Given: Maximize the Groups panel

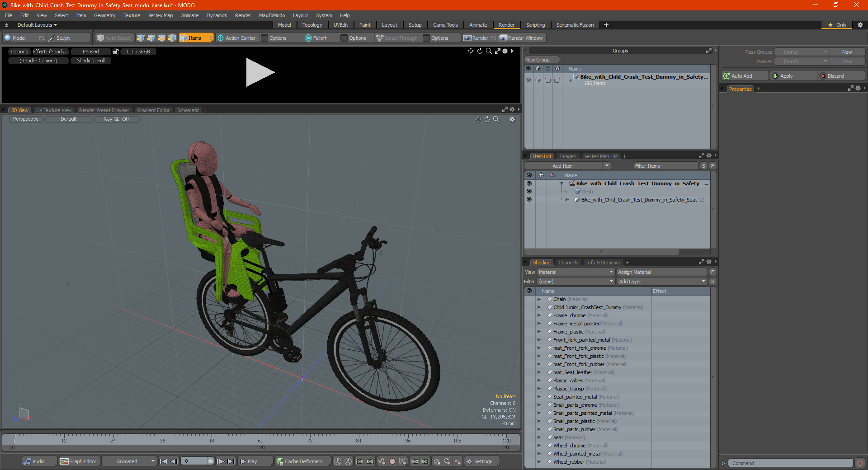Looking at the screenshot, I should pyautogui.click(x=709, y=51).
